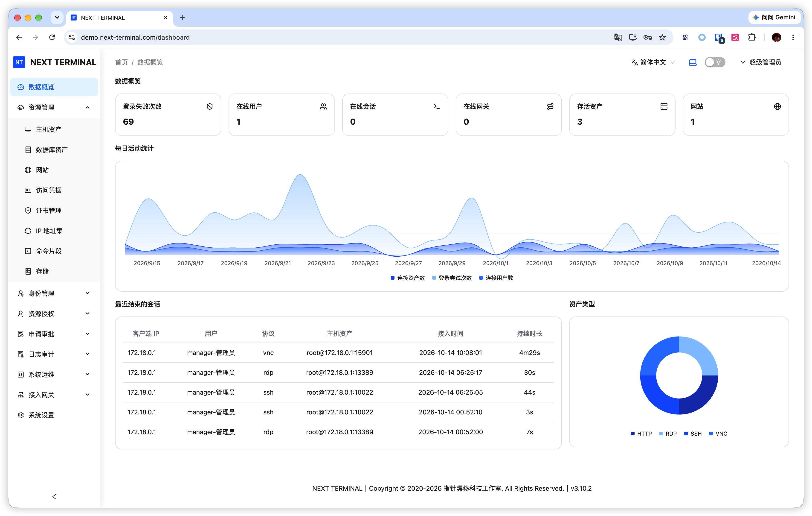Toggle the light/dark theme switch
This screenshot has height=516, width=812.
point(715,62)
